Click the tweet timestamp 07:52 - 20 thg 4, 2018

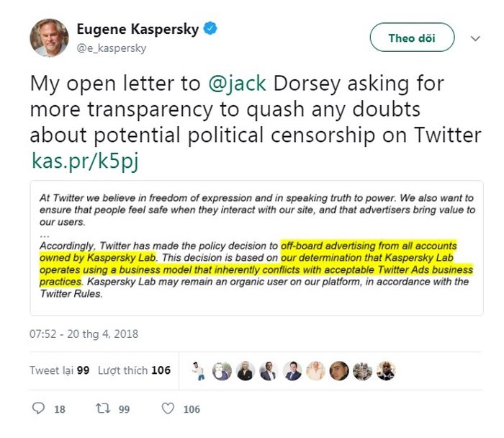pyautogui.click(x=84, y=334)
